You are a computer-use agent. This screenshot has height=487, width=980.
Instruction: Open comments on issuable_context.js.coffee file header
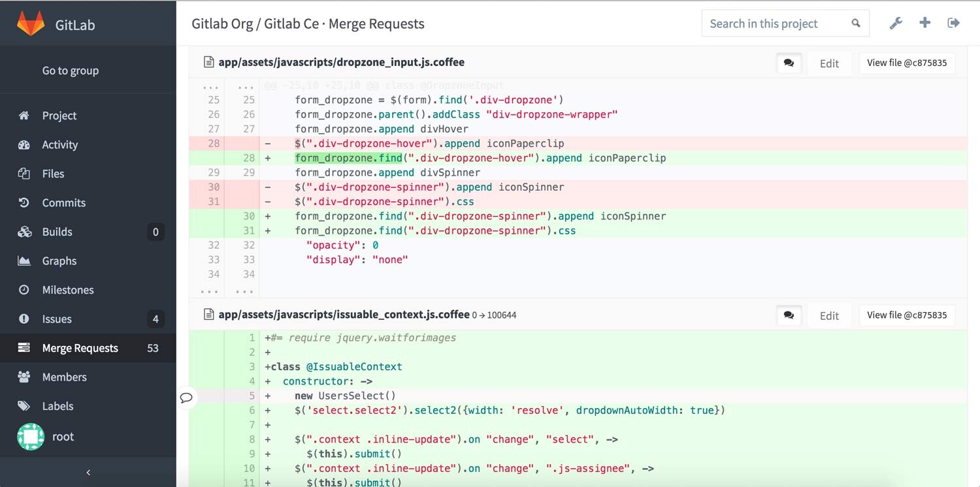789,315
